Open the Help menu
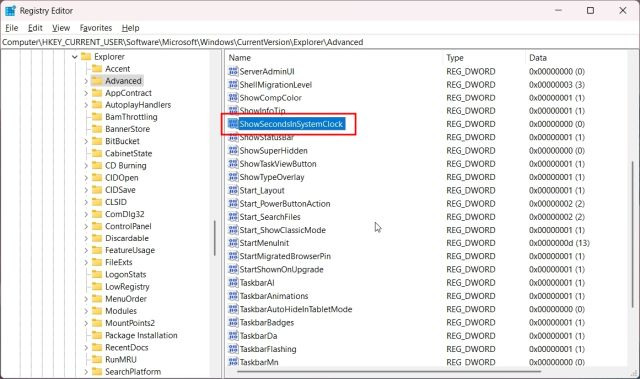 click(131, 28)
